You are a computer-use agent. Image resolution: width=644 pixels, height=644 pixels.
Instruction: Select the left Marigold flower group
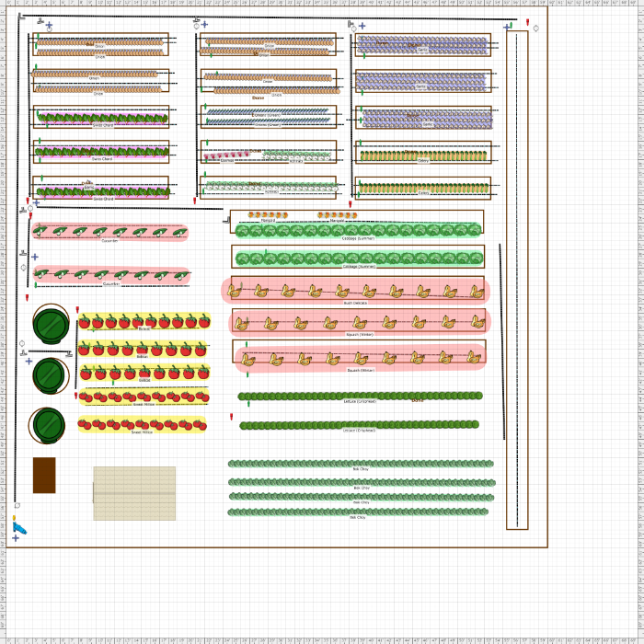(268, 214)
